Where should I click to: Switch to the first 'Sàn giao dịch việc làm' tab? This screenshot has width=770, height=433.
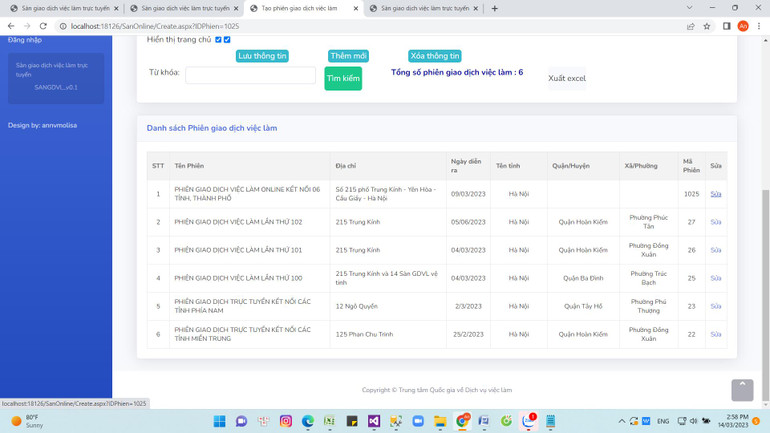tap(60, 8)
